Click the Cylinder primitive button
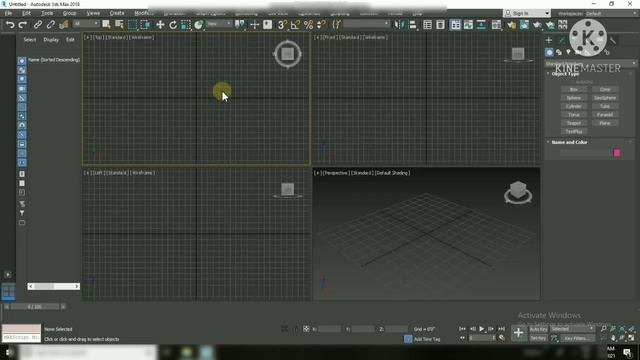 click(x=573, y=106)
